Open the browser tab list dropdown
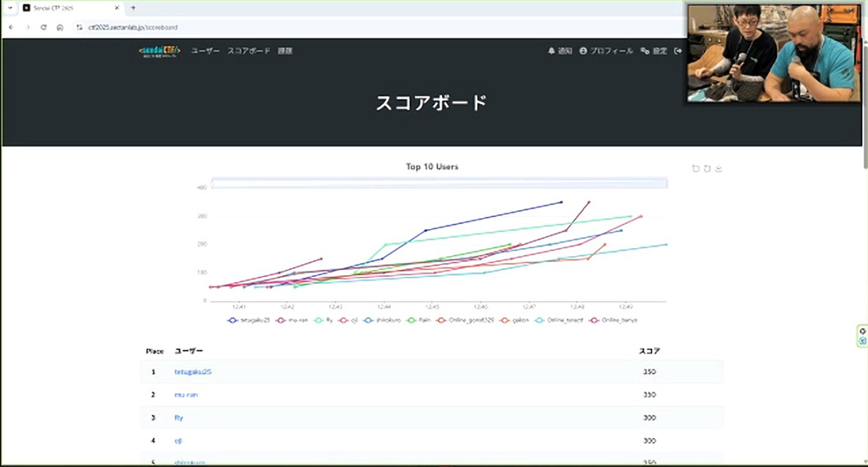868x467 pixels. tap(8, 8)
